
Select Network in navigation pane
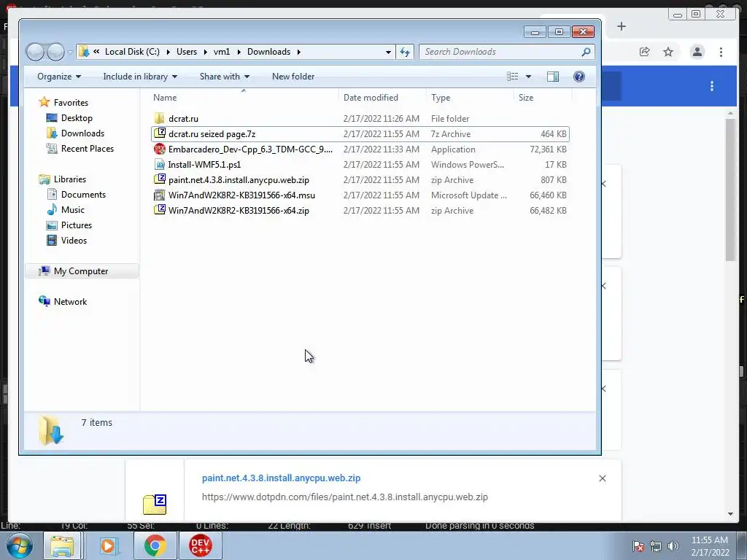(70, 301)
